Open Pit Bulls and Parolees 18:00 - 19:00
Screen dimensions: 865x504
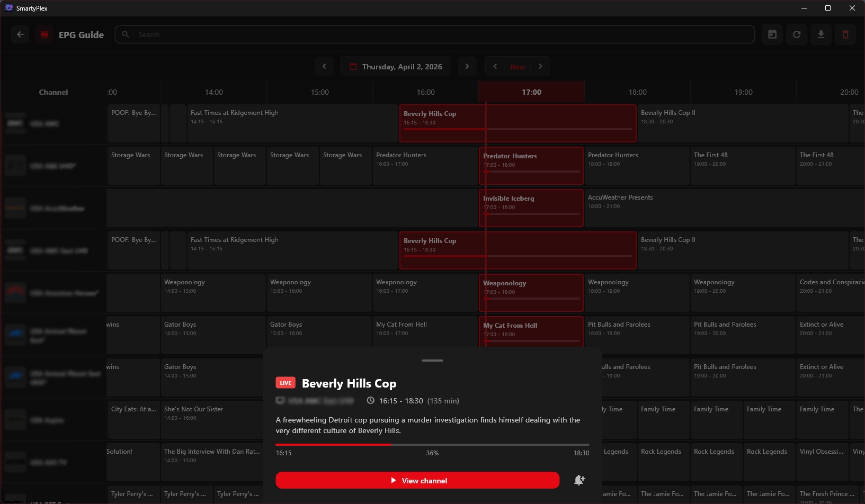tap(637, 335)
